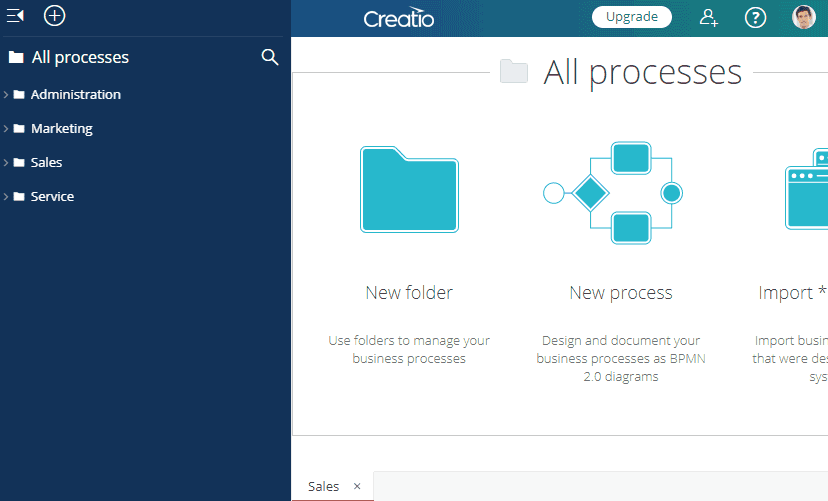Click the Administration folder icon

pyautogui.click(x=19, y=94)
